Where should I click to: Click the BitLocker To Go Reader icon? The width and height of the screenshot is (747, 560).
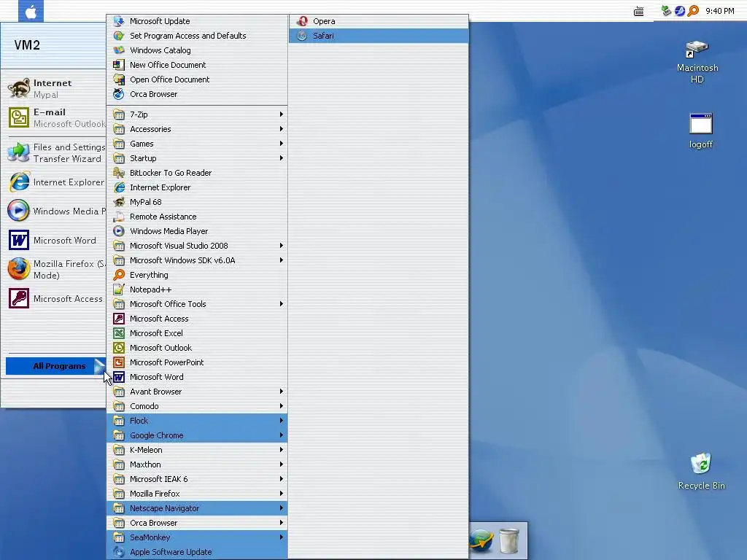coord(119,173)
